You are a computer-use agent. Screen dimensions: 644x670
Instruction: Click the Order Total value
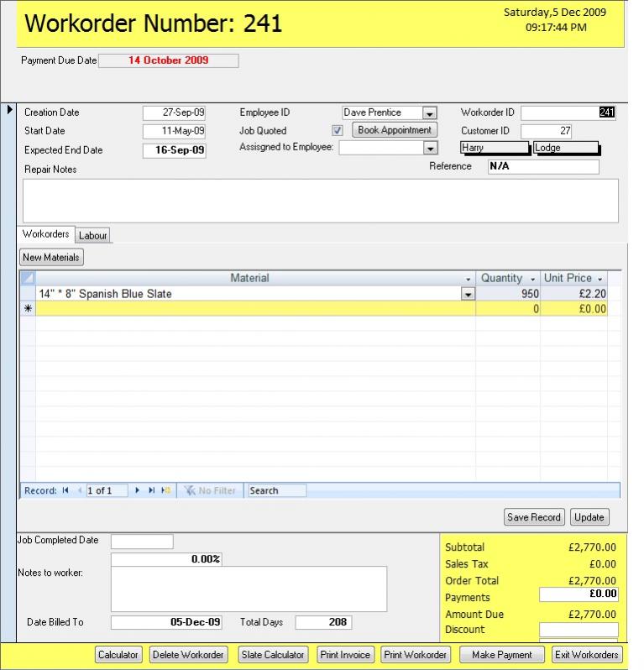[x=592, y=581]
